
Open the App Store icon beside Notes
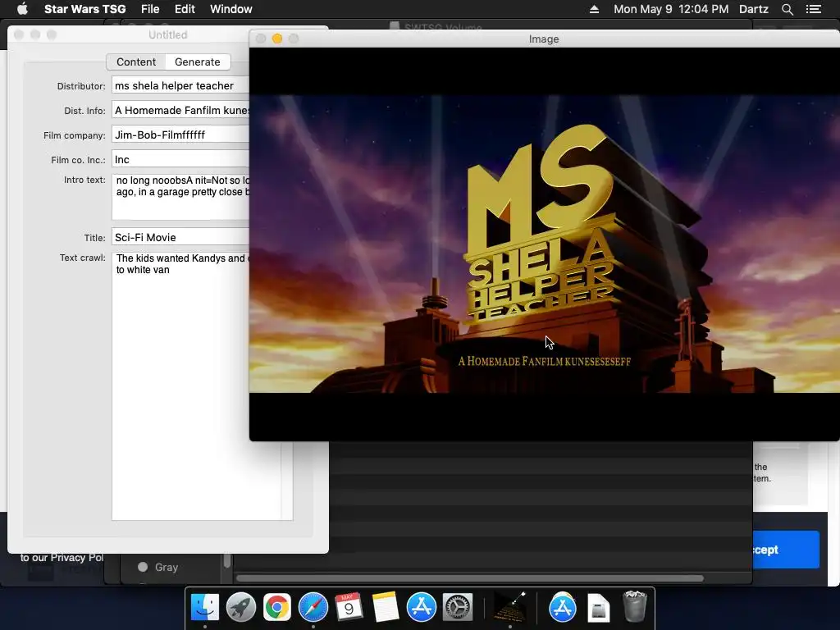(x=422, y=608)
